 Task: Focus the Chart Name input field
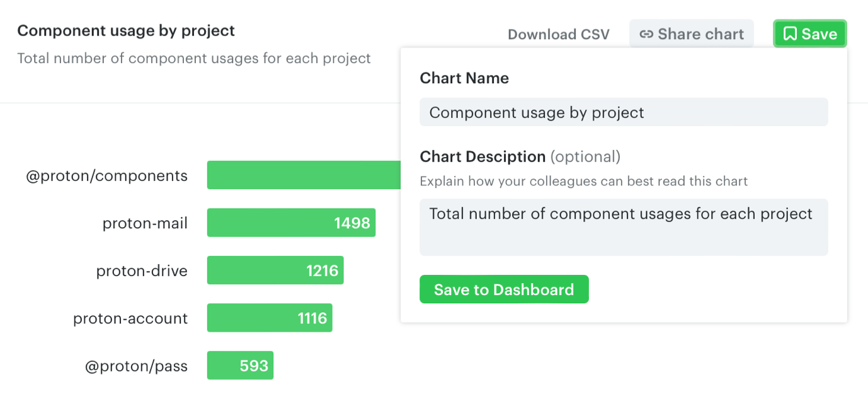coord(623,112)
